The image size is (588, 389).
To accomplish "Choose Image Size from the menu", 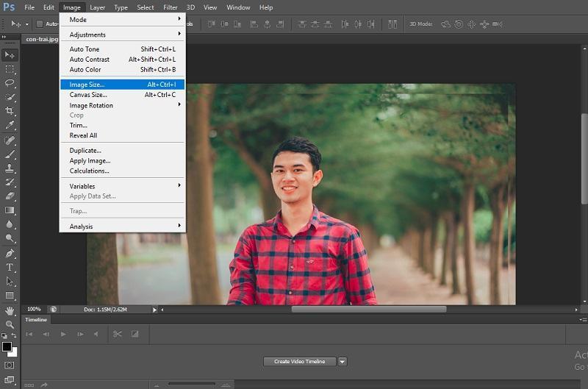I will click(123, 85).
